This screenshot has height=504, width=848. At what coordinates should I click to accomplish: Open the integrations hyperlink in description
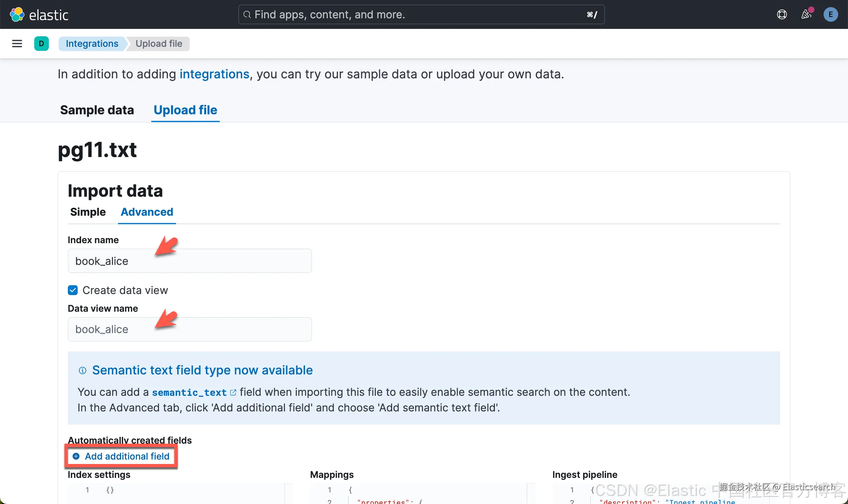click(214, 74)
